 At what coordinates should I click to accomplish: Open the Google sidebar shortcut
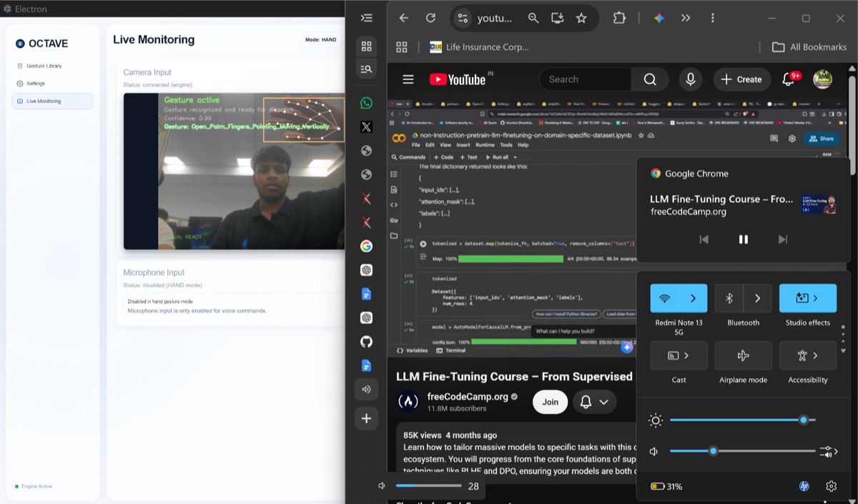click(x=366, y=246)
